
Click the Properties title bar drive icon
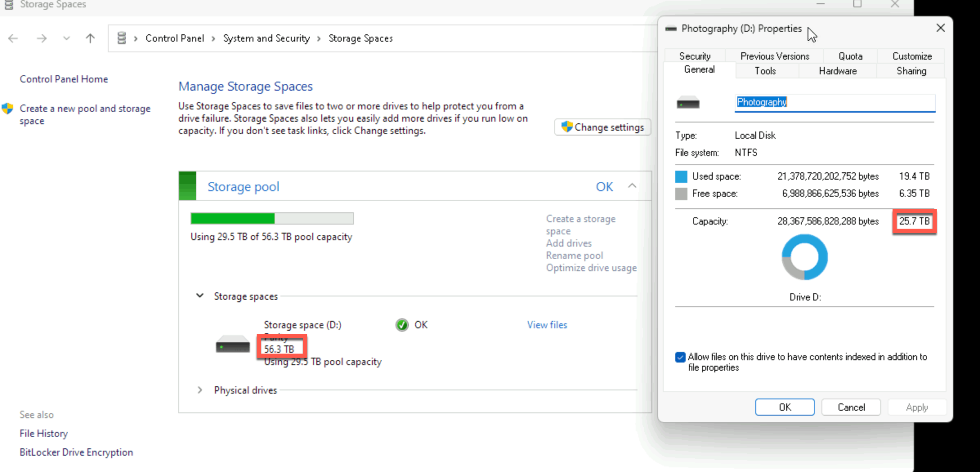(671, 29)
